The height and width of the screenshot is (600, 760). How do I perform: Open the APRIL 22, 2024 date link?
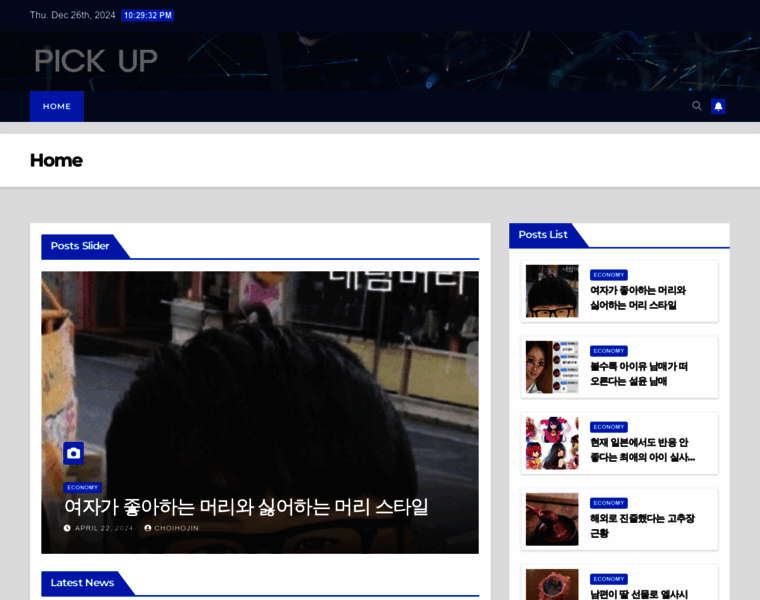point(103,528)
